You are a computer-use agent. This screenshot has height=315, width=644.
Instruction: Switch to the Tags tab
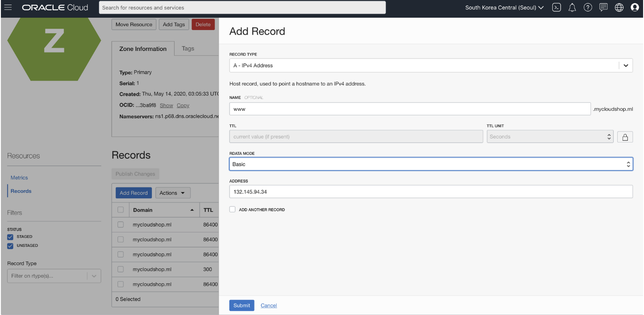click(188, 49)
